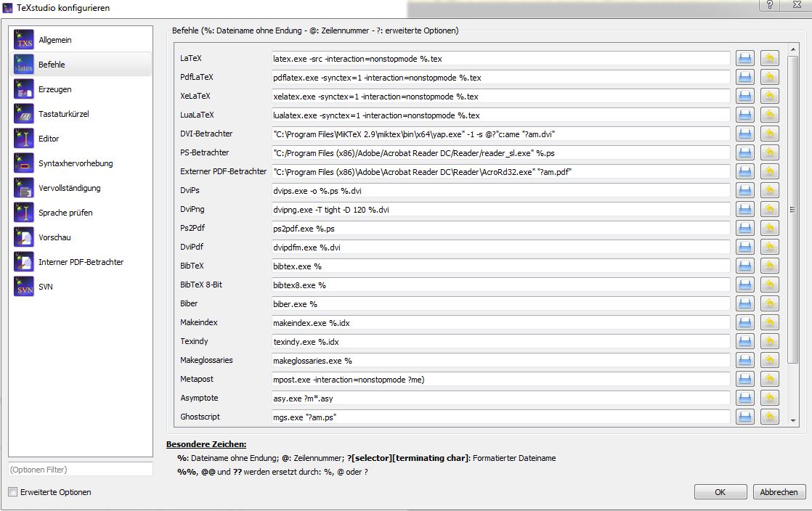Image resolution: width=812 pixels, height=511 pixels.
Task: Edit the Externer PDF-Betrachter path field
Action: click(x=500, y=171)
